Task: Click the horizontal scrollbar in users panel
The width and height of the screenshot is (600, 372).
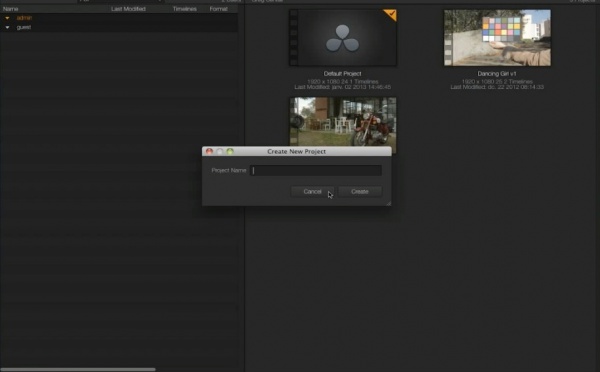Action: [x=78, y=369]
